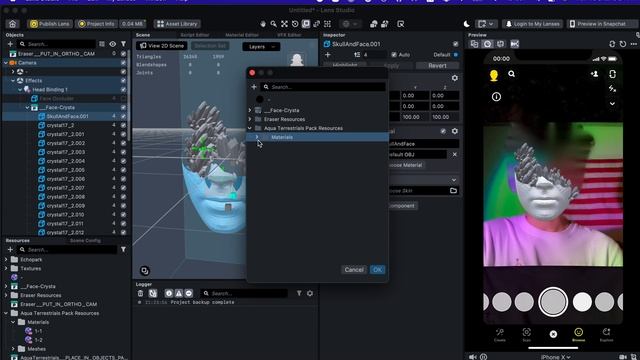Click View 2D Scene button
This screenshot has width=640, height=360.
click(x=162, y=46)
